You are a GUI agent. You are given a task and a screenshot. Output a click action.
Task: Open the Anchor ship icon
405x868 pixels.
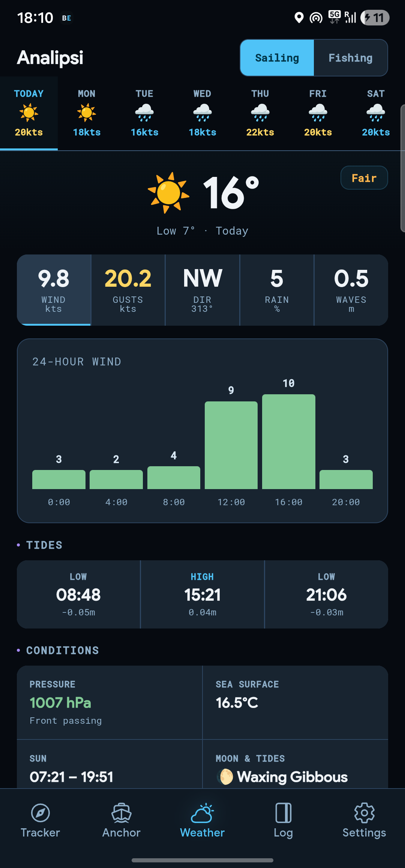[121, 813]
